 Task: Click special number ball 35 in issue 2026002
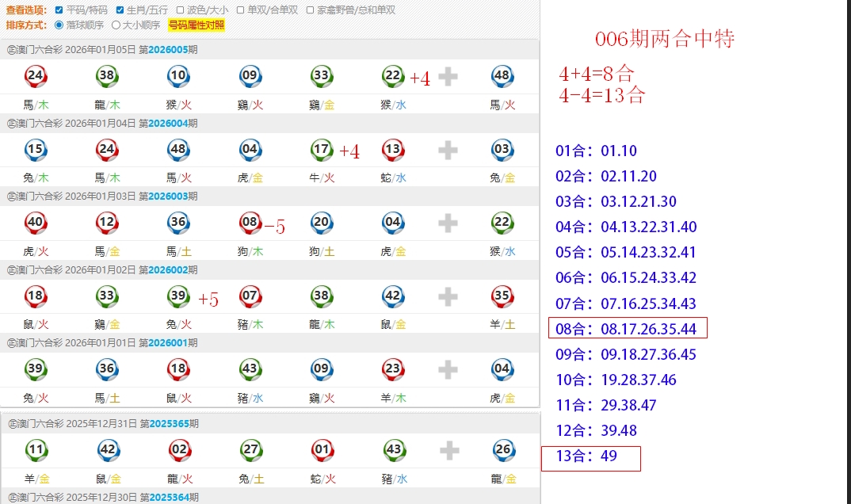point(502,296)
